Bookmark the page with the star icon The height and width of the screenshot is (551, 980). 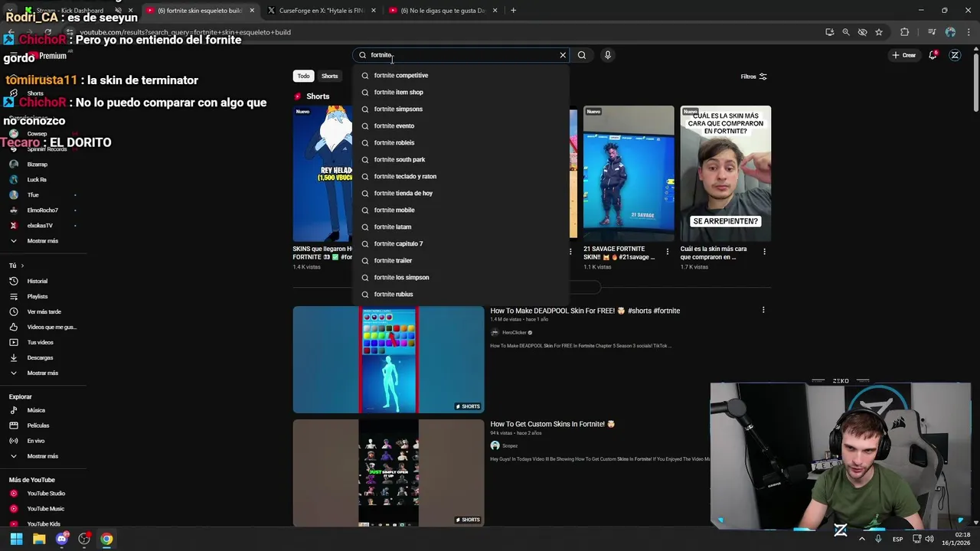[x=879, y=32]
